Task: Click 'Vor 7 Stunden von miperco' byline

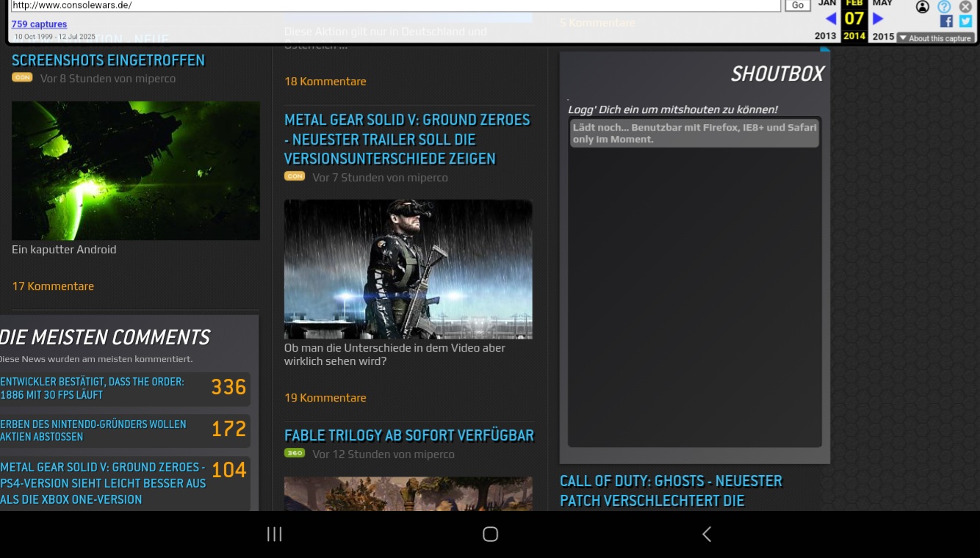Action: pyautogui.click(x=380, y=178)
